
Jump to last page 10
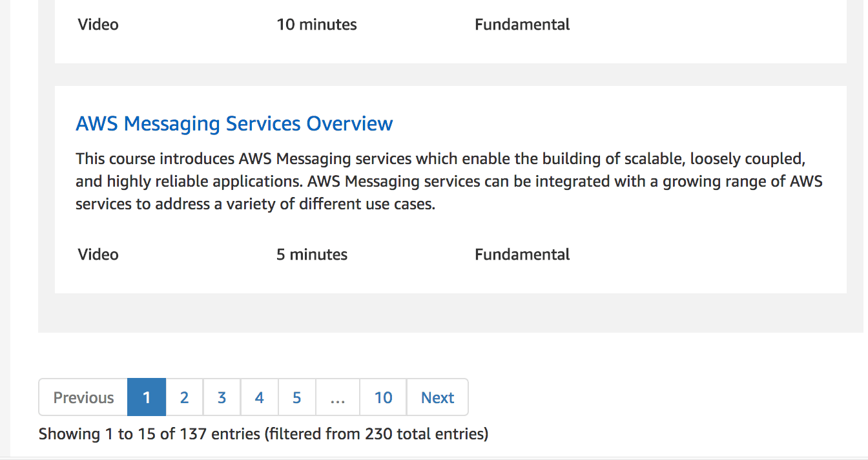coord(383,397)
